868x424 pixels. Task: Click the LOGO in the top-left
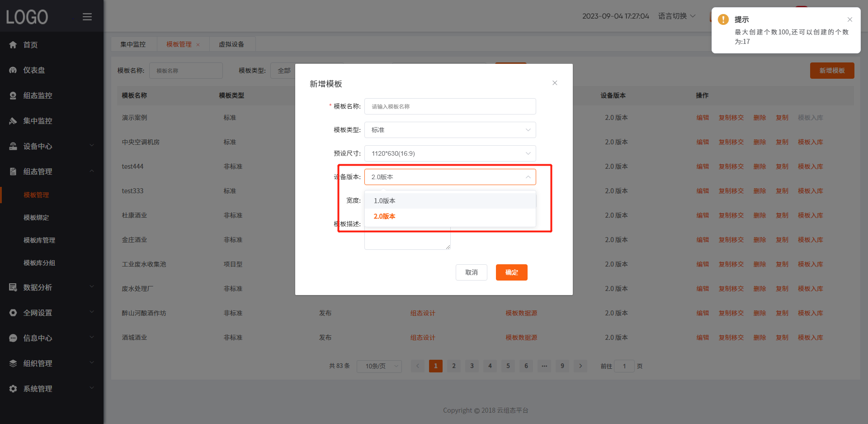point(27,17)
